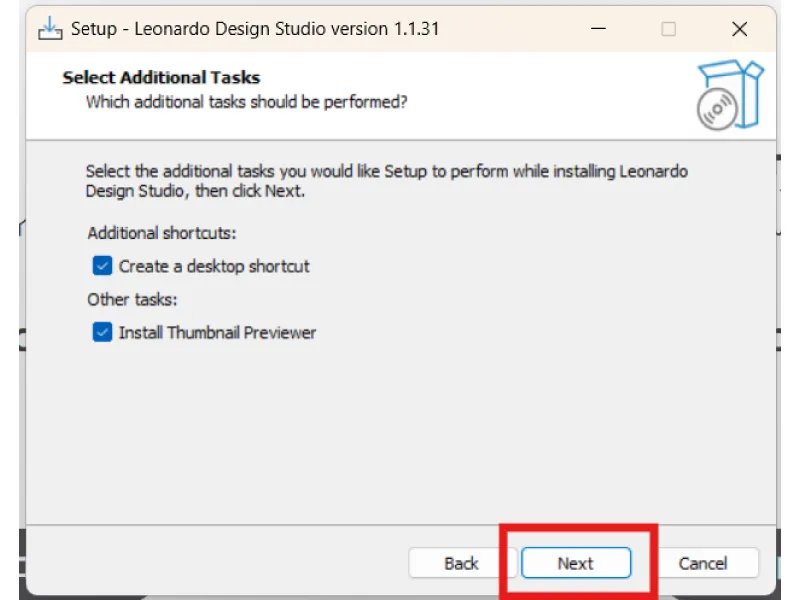The image size is (800, 600).
Task: Go back to the previous setup step
Action: pyautogui.click(x=461, y=563)
